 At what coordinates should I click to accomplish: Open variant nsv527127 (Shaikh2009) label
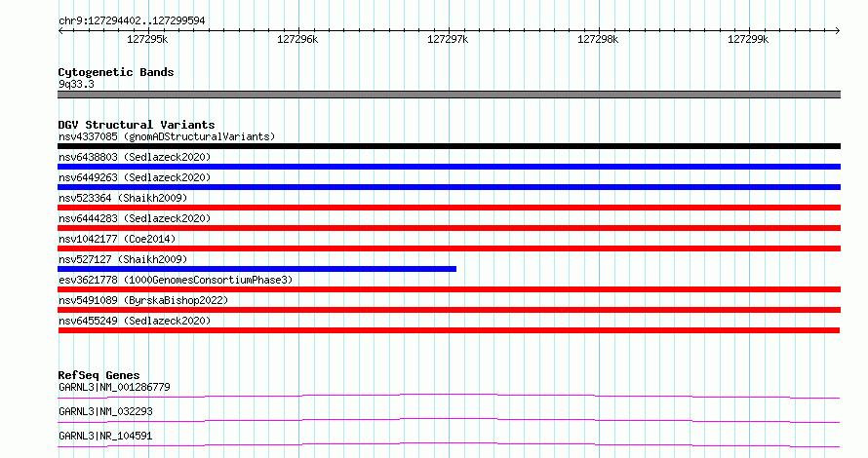coord(123,259)
